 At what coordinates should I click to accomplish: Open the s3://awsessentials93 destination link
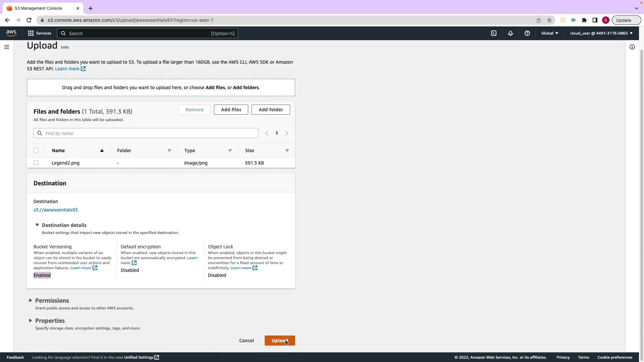click(56, 210)
